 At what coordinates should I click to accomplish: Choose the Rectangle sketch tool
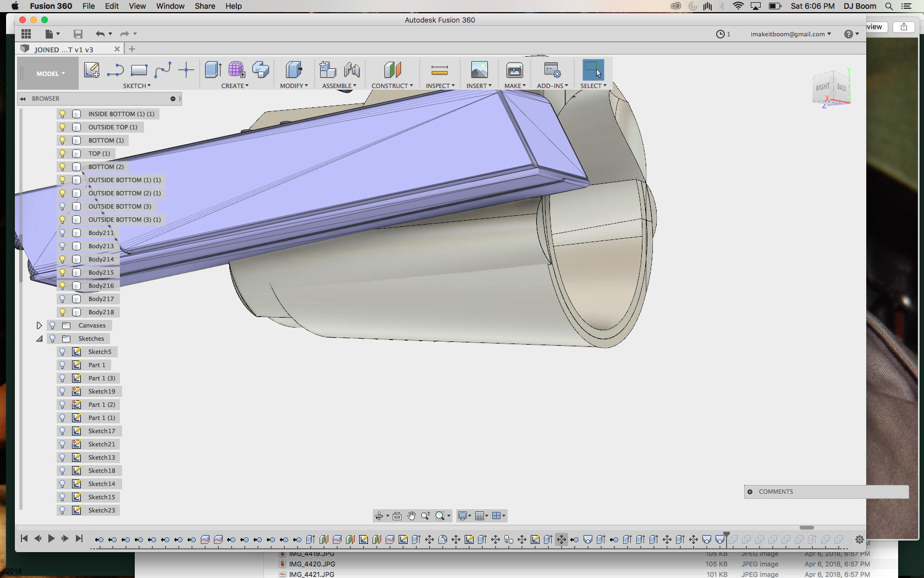pos(139,70)
